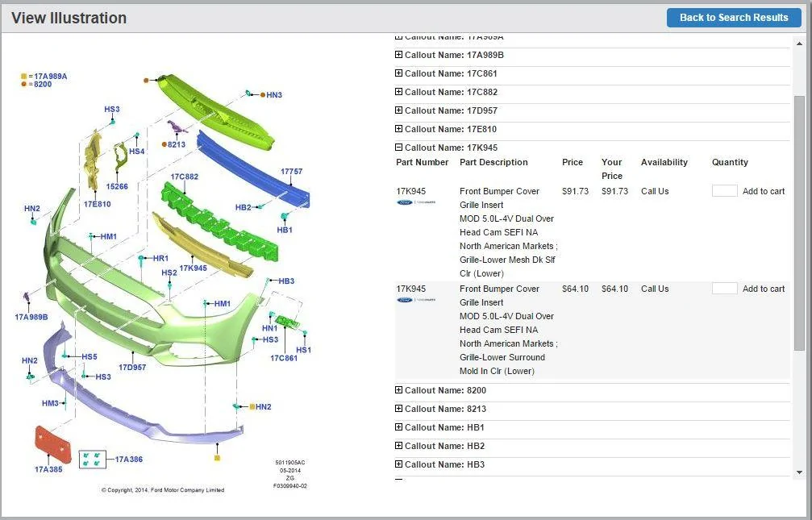Add the $64.10 grille insert to cart
812x520 pixels.
764,289
